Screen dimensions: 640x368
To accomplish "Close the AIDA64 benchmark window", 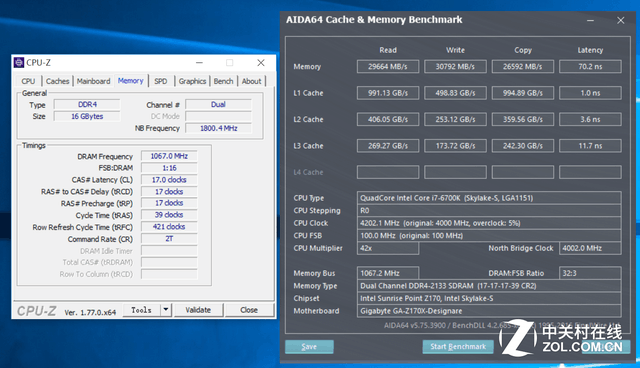I will (620, 20).
